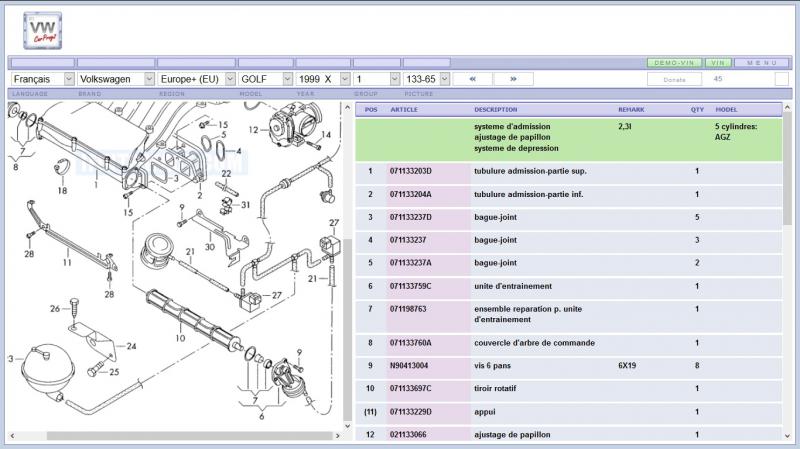
Task: Select article 071133759C
Action: (411, 286)
